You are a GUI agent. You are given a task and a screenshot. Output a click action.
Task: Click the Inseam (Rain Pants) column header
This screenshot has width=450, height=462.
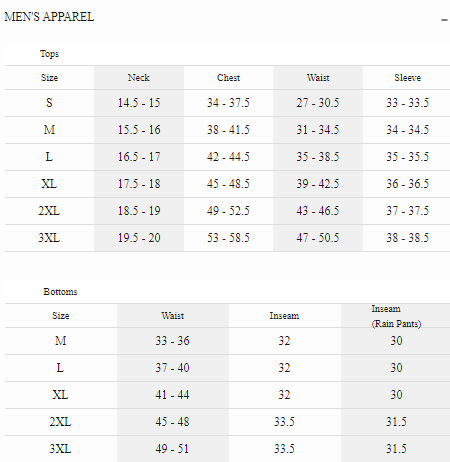pos(396,316)
